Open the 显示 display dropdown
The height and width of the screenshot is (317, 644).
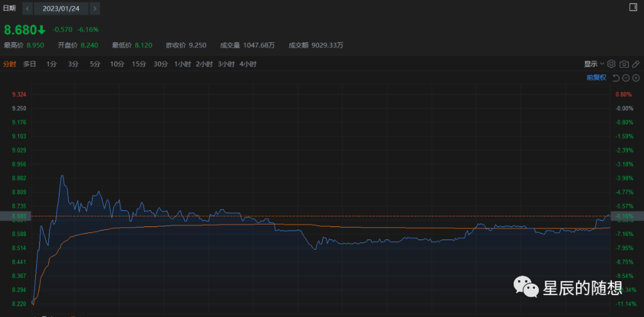point(594,64)
